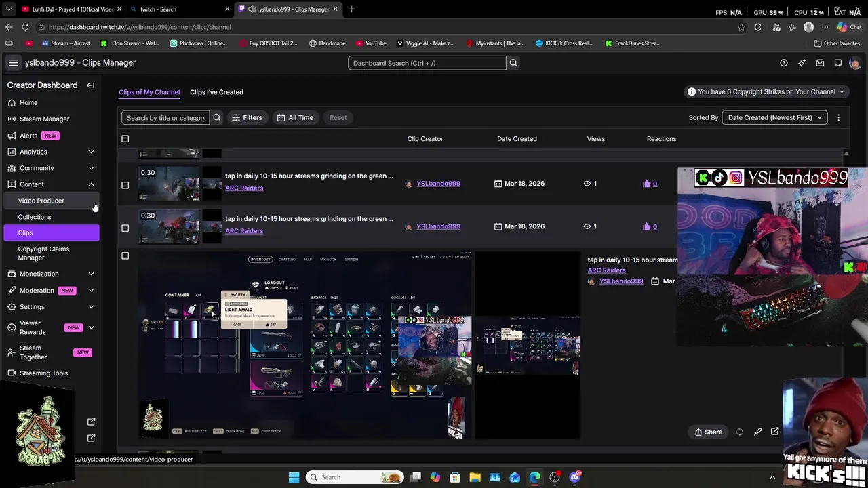Open the sparkle what's-new icon in header
The image size is (868, 488).
(x=802, y=63)
